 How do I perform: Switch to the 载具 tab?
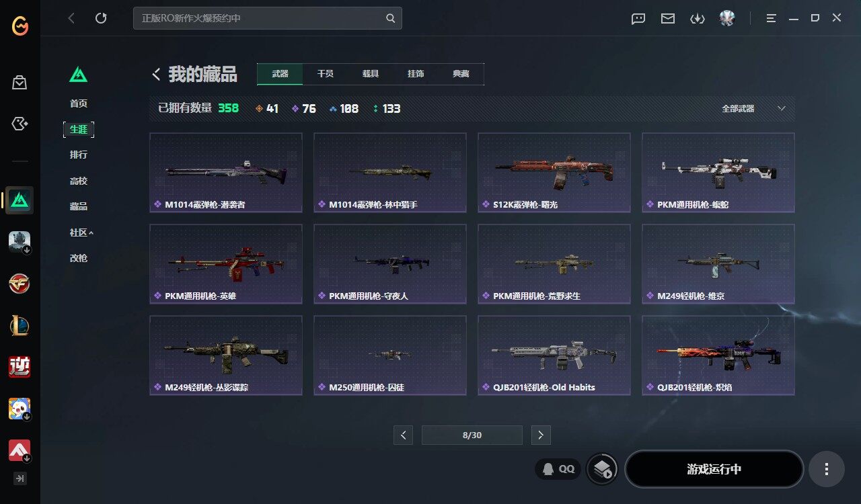[370, 74]
